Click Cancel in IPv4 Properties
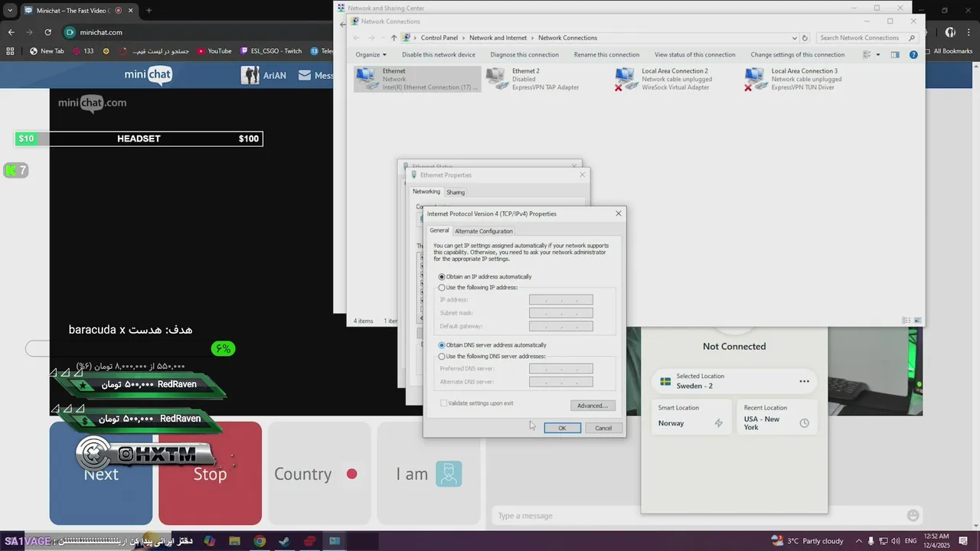Viewport: 980px width, 551px height. (x=603, y=428)
